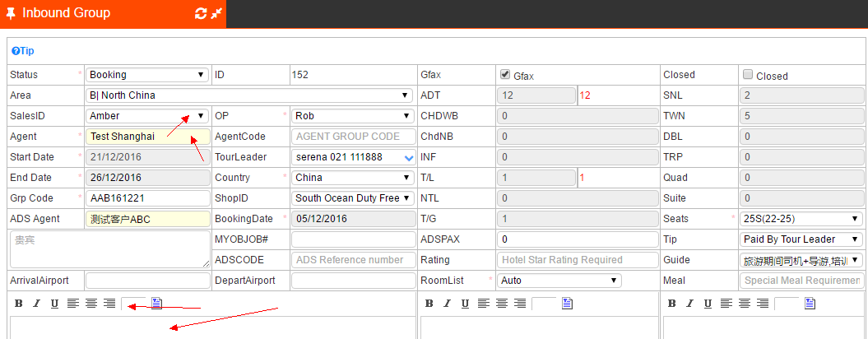
Task: Click the pin icon beside Inbound Group
Action: pyautogui.click(x=11, y=13)
